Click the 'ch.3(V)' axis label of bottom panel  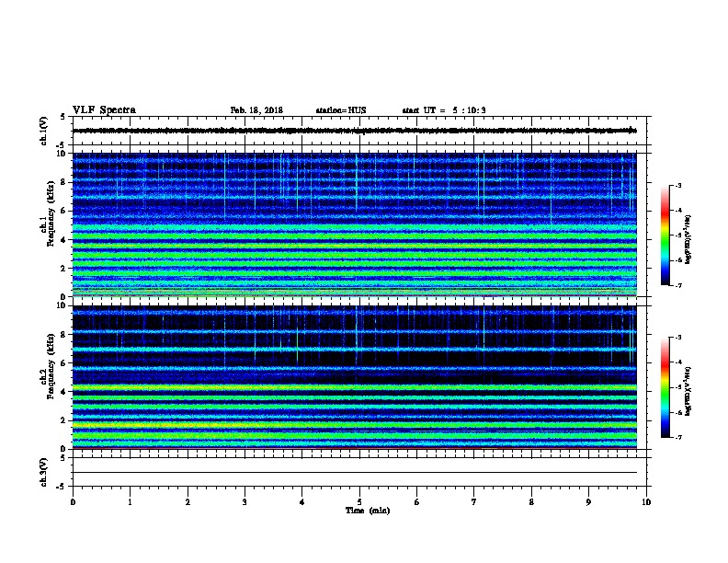pos(43,472)
